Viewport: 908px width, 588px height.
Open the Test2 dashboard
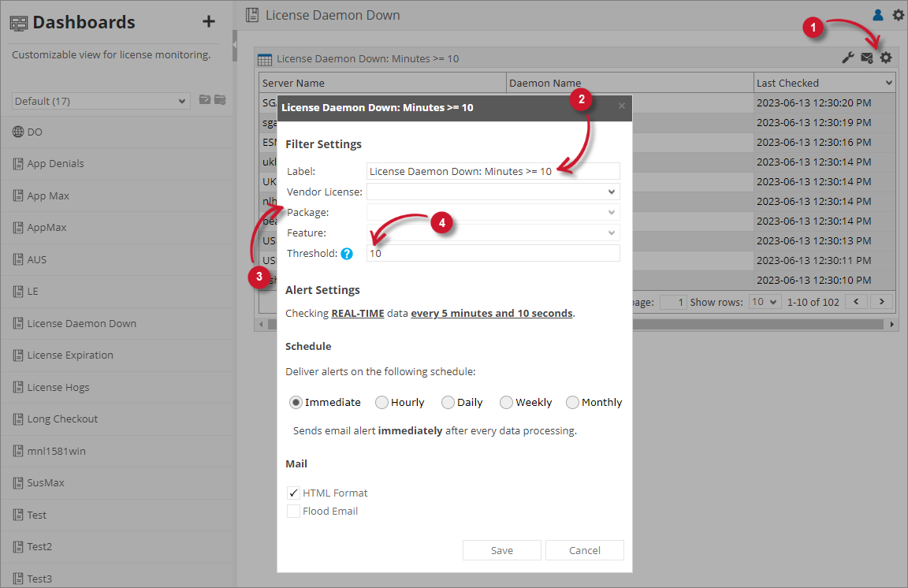click(116, 547)
